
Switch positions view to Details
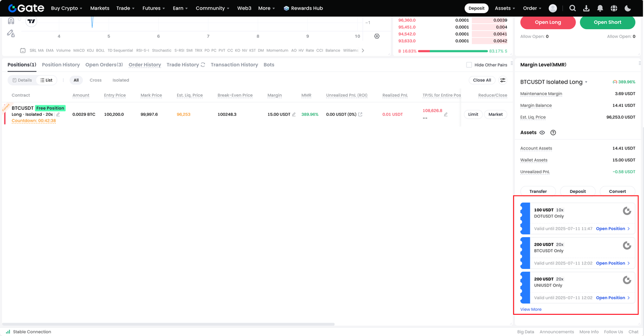coord(22,80)
